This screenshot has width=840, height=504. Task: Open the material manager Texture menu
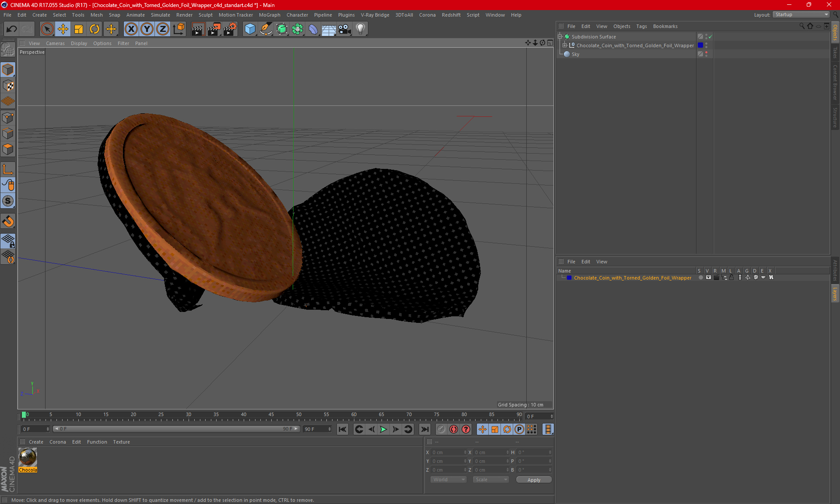(x=121, y=442)
